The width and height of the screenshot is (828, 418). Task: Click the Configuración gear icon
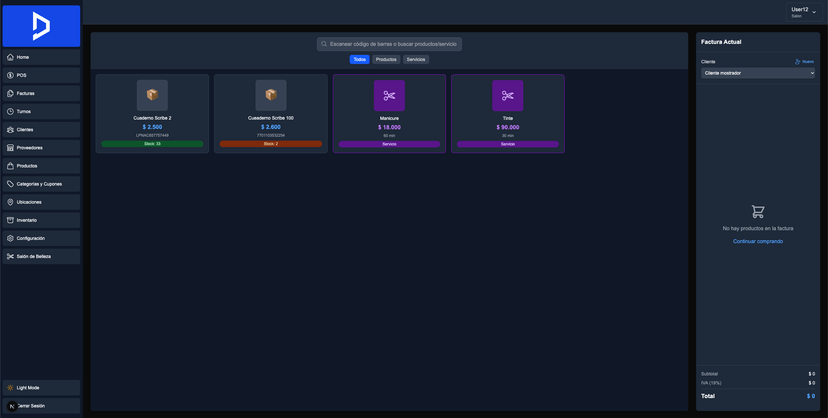pyautogui.click(x=10, y=238)
